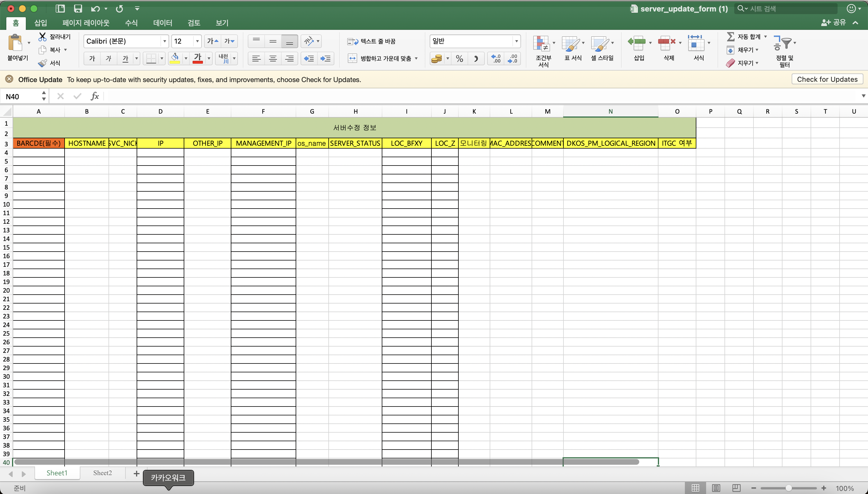Toggle the sidebar panel icon in title bar

(x=60, y=9)
